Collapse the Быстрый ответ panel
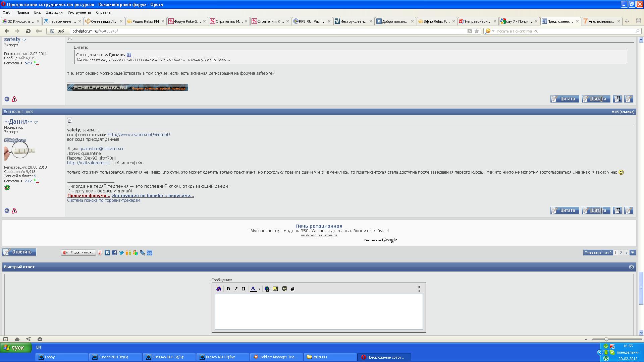This screenshot has width=644, height=362. pos(631,267)
